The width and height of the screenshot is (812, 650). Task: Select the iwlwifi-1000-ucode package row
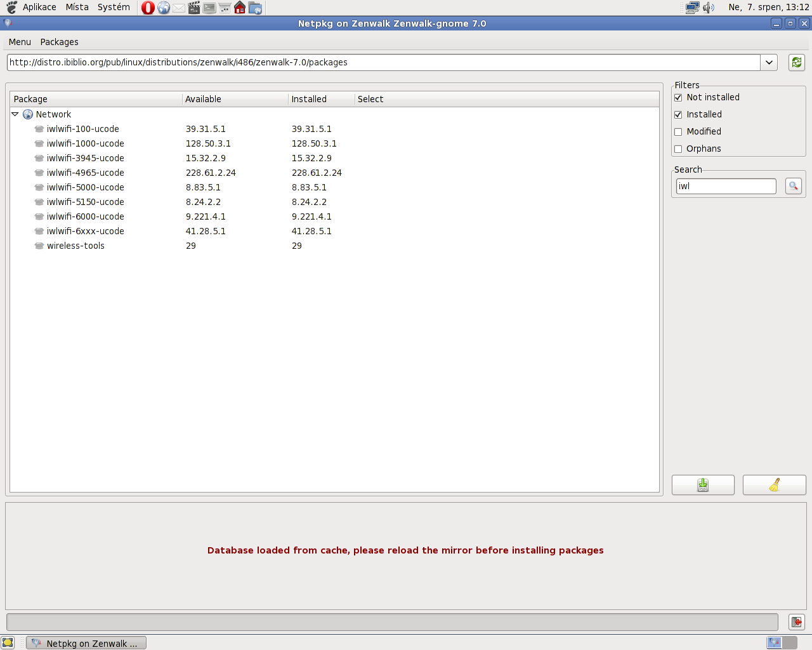click(334, 143)
